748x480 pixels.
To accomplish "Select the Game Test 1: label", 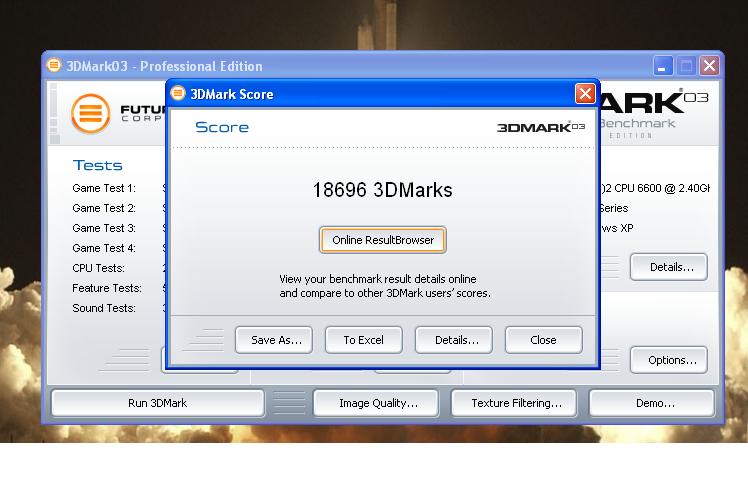I will tap(104, 188).
